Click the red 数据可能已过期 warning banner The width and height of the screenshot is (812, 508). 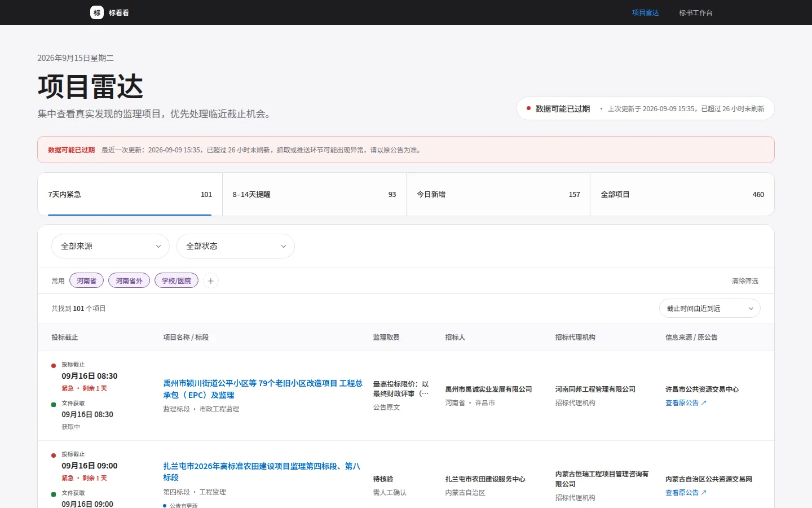click(x=406, y=150)
